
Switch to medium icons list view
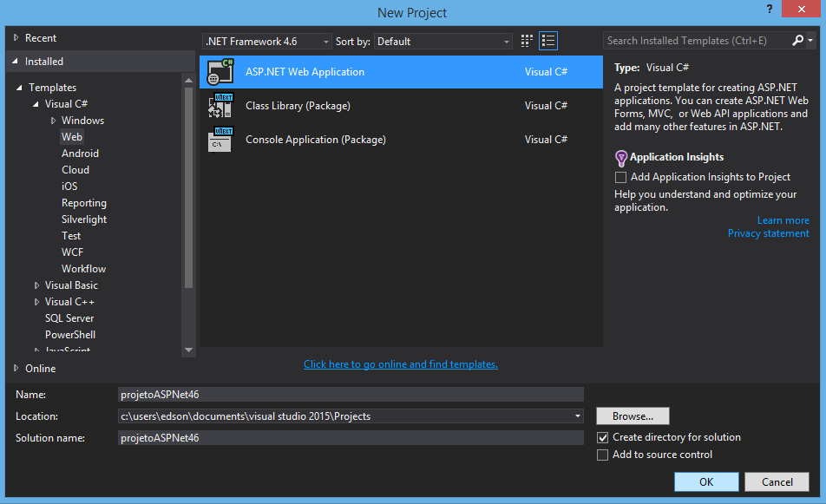point(548,41)
